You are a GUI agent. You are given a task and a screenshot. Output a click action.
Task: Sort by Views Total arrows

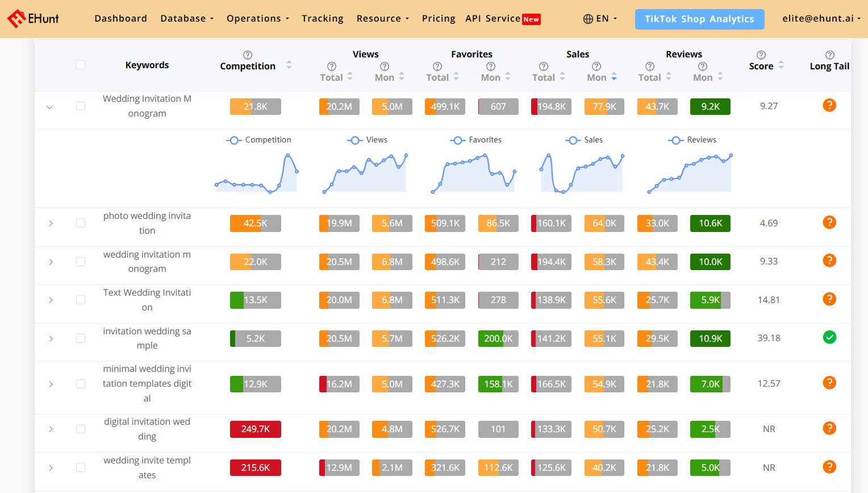click(350, 76)
